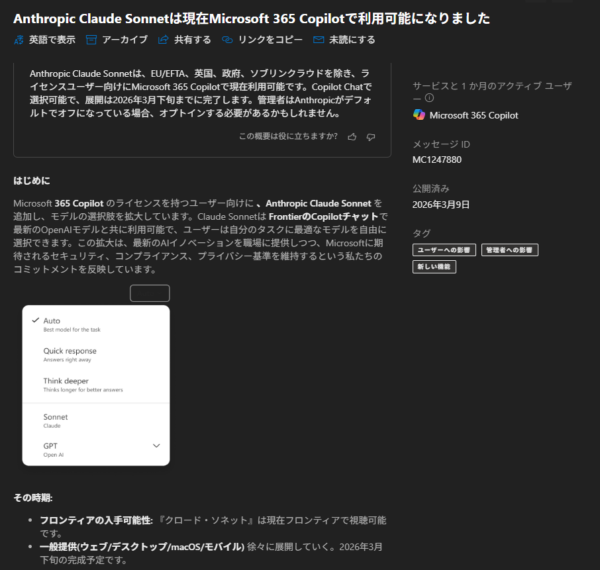
Task: Give the summary a thumbs up
Action: [353, 137]
